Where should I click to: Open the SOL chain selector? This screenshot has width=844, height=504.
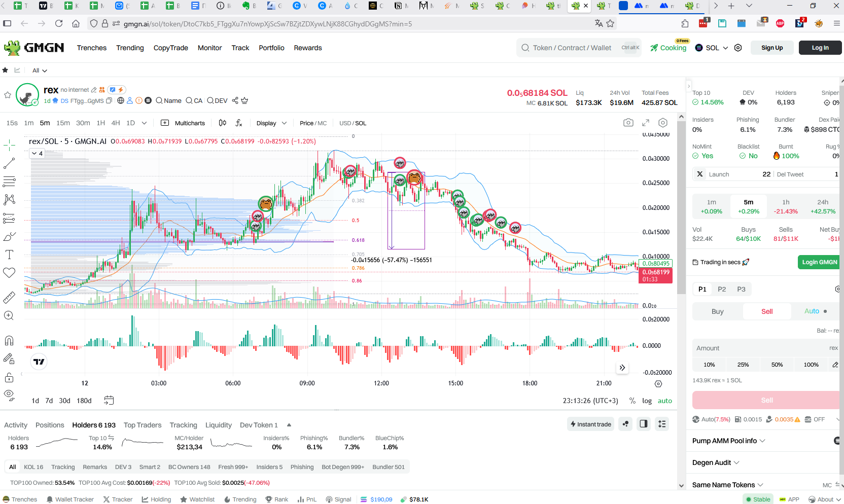tap(712, 48)
